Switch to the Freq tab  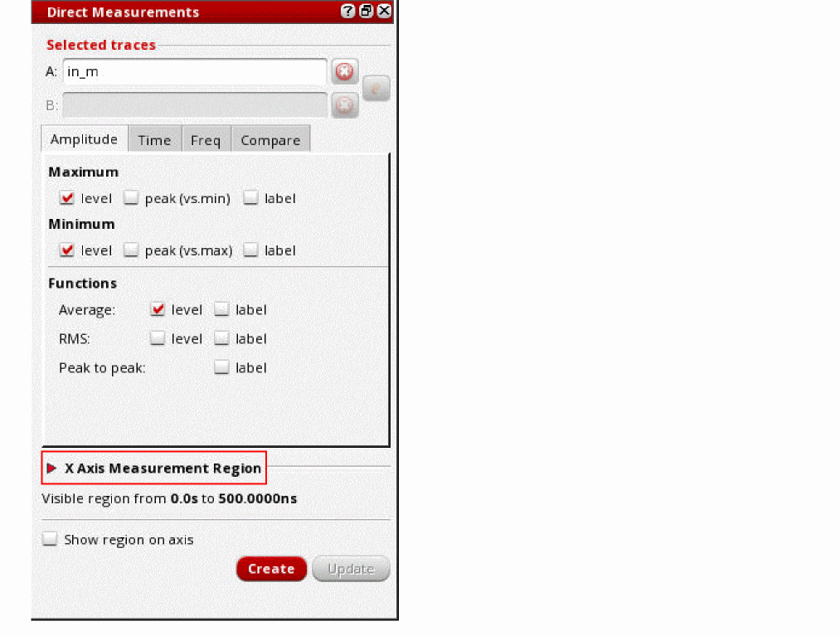pyautogui.click(x=206, y=140)
